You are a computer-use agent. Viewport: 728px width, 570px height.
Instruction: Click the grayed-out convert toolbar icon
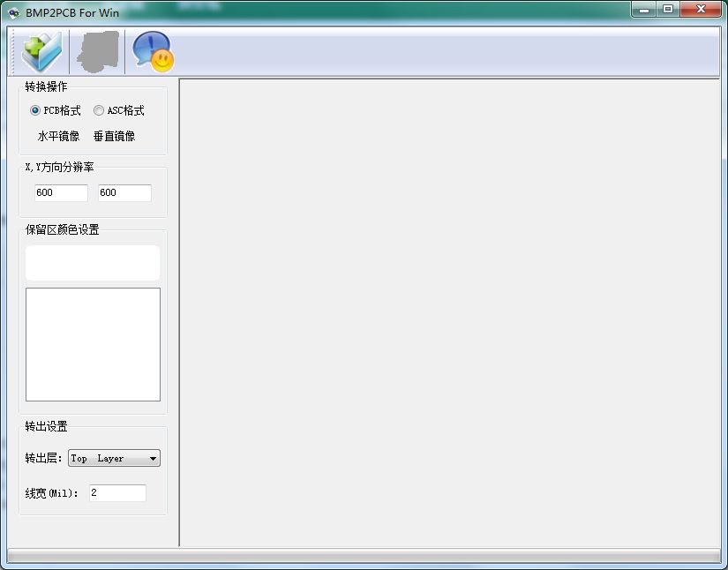click(98, 52)
